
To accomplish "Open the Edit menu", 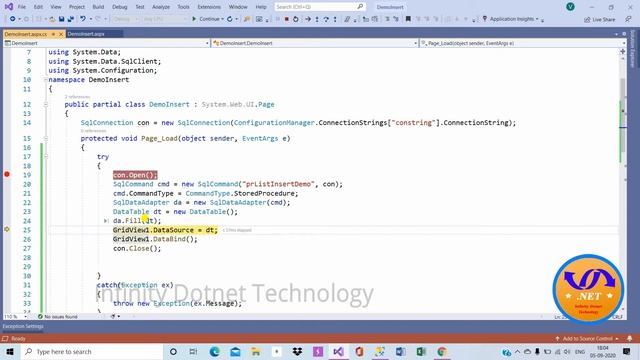I will pyautogui.click(x=38, y=7).
